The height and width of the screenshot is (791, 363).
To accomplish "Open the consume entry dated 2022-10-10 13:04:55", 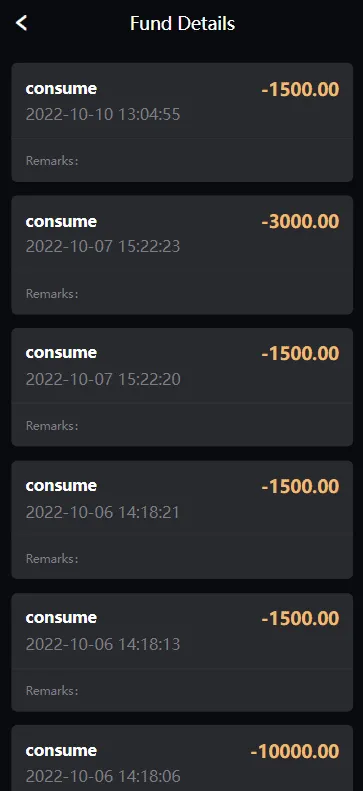I will click(x=182, y=122).
